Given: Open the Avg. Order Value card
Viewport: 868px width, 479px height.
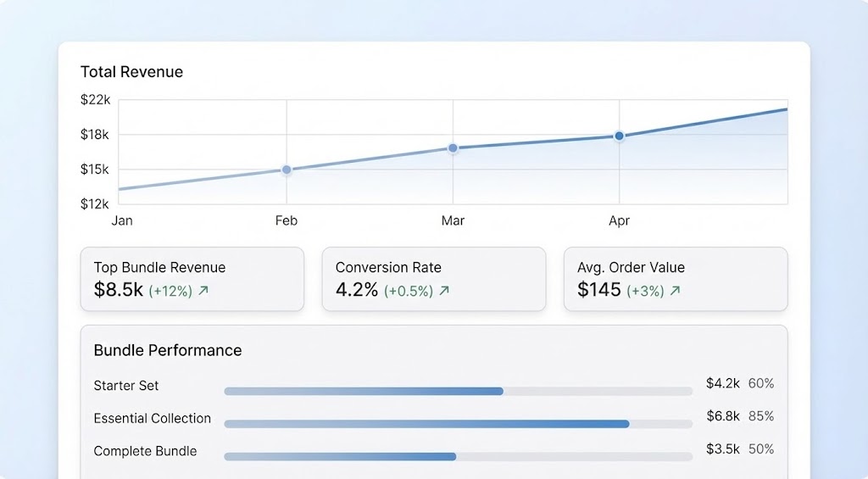Looking at the screenshot, I should (x=675, y=279).
